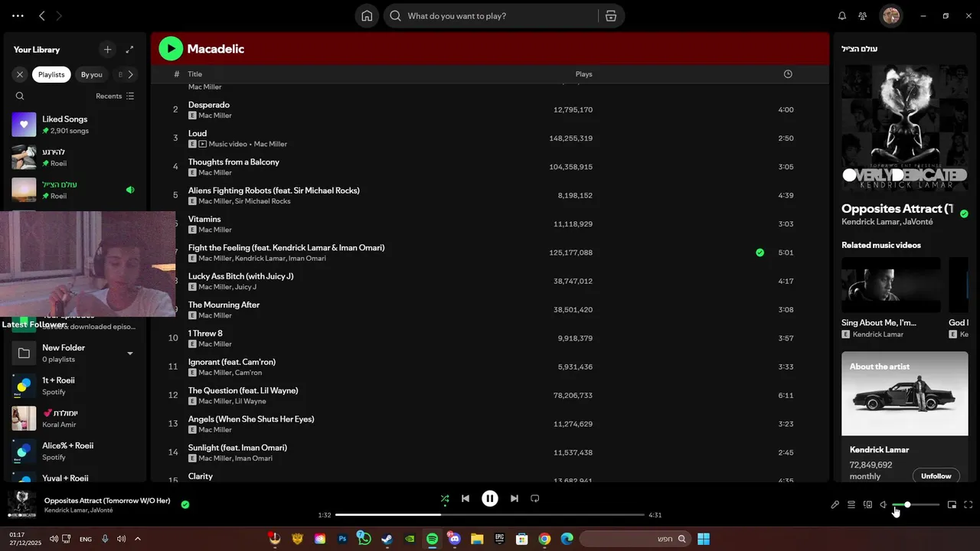980x551 pixels.
Task: Select the Playlists filter chip
Action: point(51,74)
